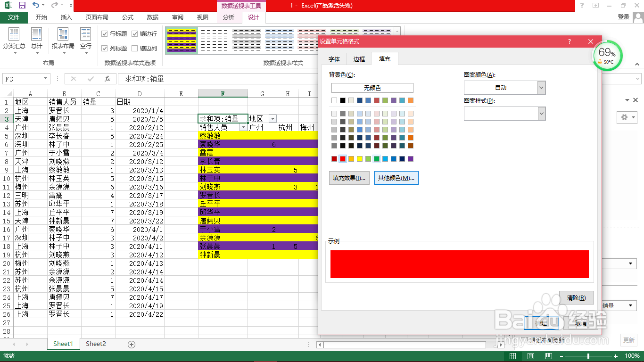The width and height of the screenshot is (644, 362).
Task: Select the red standard color swatch
Action: 343,159
